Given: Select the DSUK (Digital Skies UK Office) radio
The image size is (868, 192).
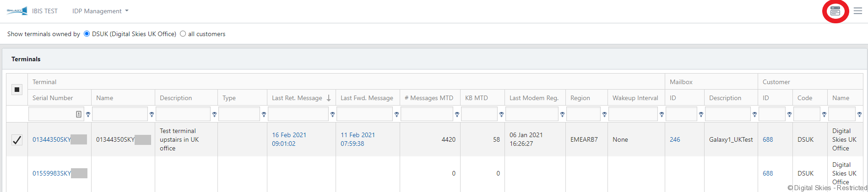Looking at the screenshot, I should tap(87, 34).
